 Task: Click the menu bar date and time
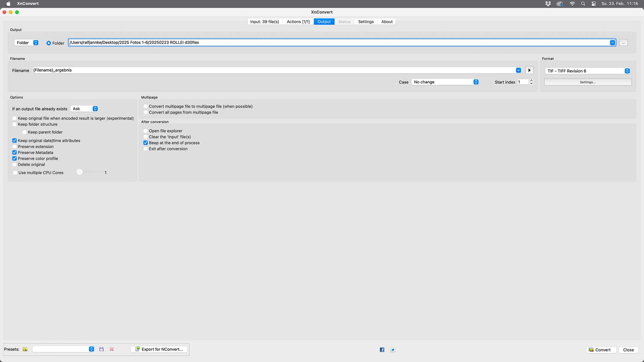coord(620,4)
